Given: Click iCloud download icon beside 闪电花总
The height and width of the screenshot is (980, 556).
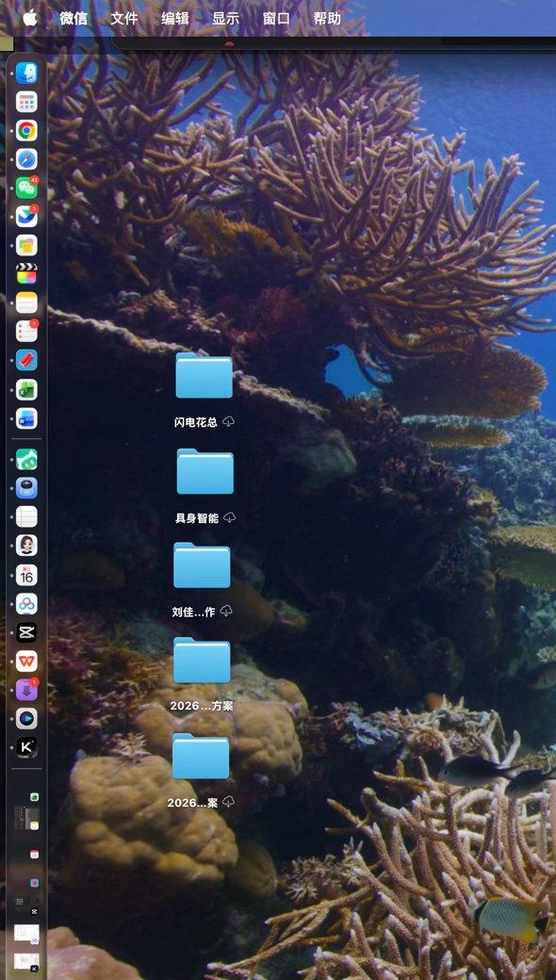Looking at the screenshot, I should pos(229,422).
